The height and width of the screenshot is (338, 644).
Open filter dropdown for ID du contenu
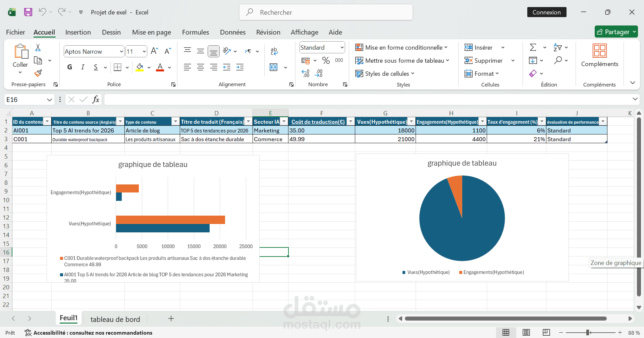coord(47,121)
